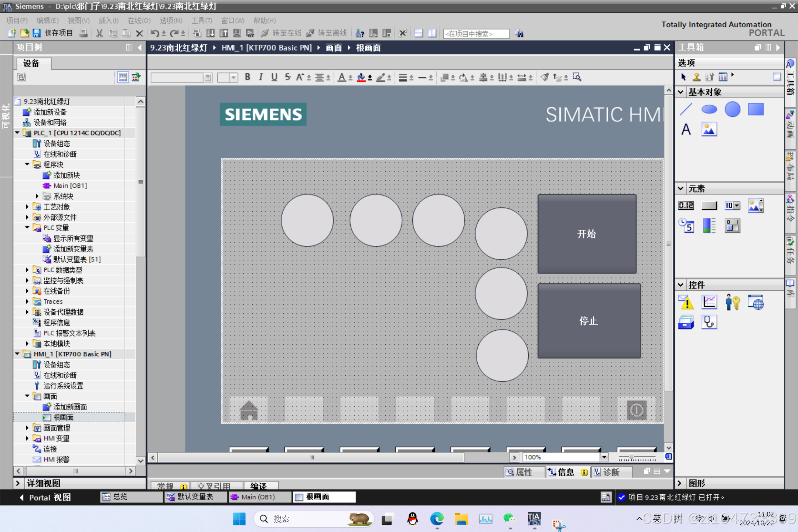
Task: Pick the Alarm view control
Action: (x=686, y=302)
